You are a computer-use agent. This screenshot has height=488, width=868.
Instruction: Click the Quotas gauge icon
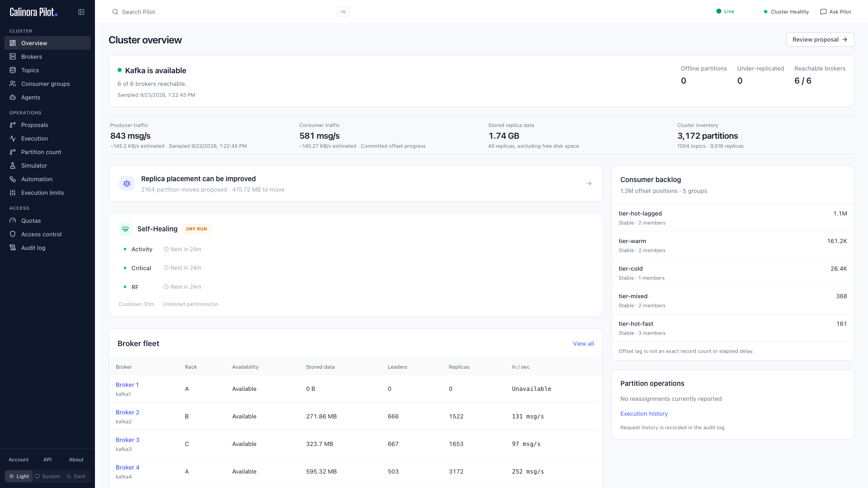coord(13,221)
